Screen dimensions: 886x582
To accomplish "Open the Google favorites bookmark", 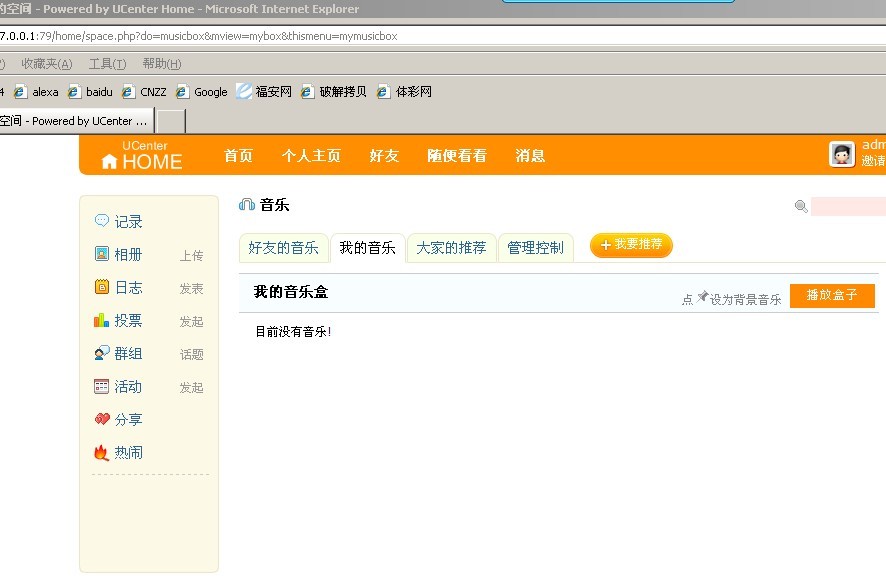I will pos(202,92).
